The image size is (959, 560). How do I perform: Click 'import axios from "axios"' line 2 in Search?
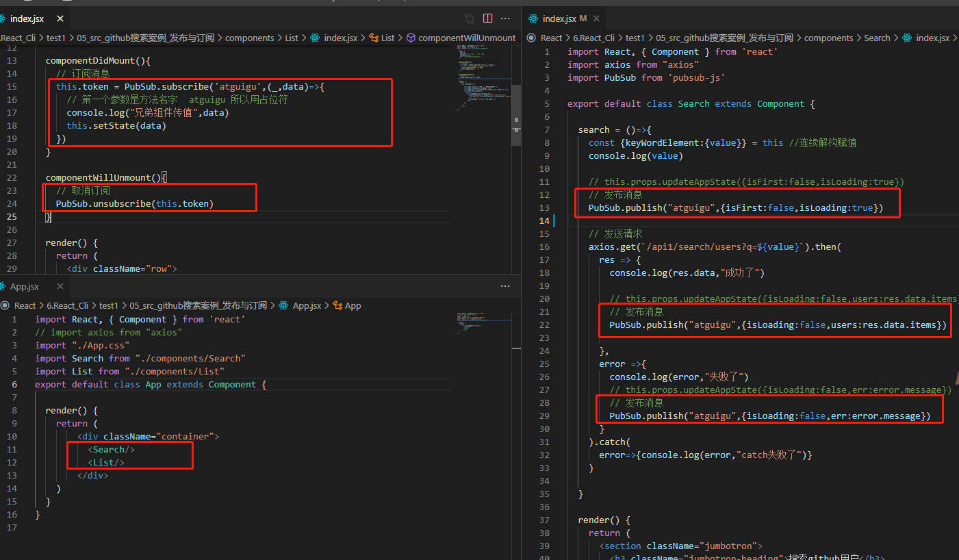pyautogui.click(x=633, y=64)
